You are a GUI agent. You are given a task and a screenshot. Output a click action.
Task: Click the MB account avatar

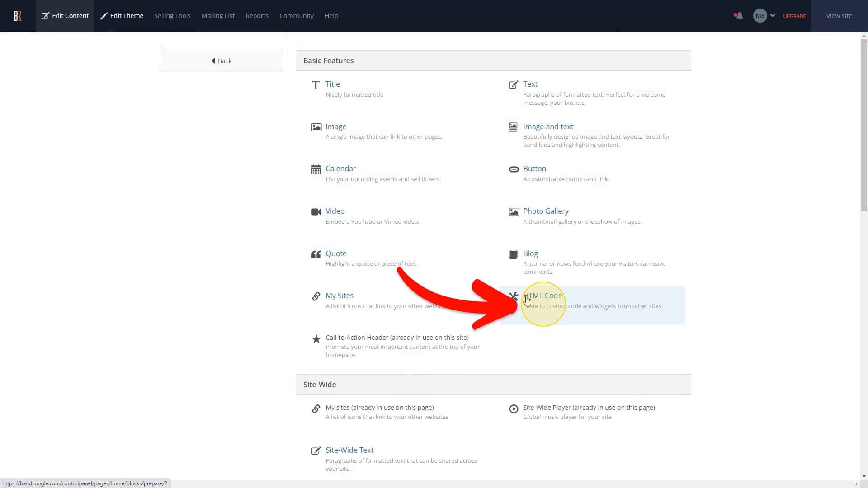[x=760, y=16]
